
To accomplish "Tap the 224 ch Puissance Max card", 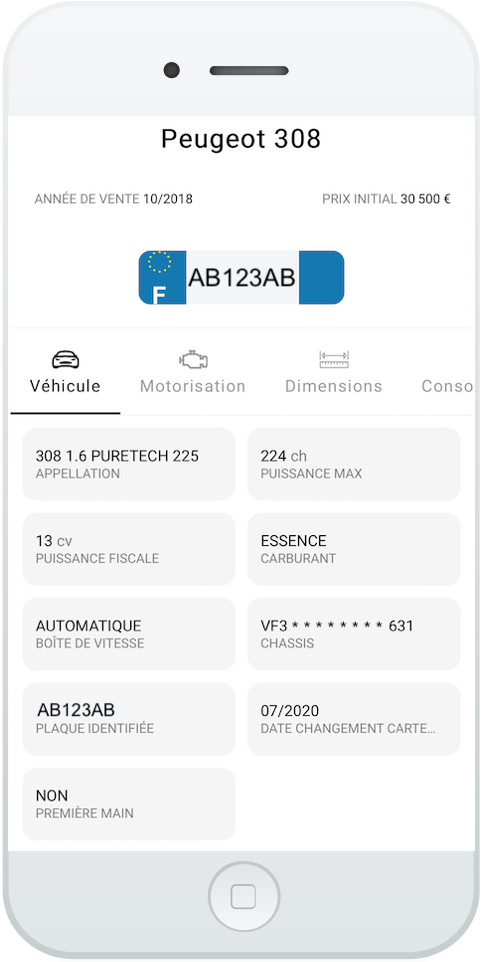I will pyautogui.click(x=354, y=464).
